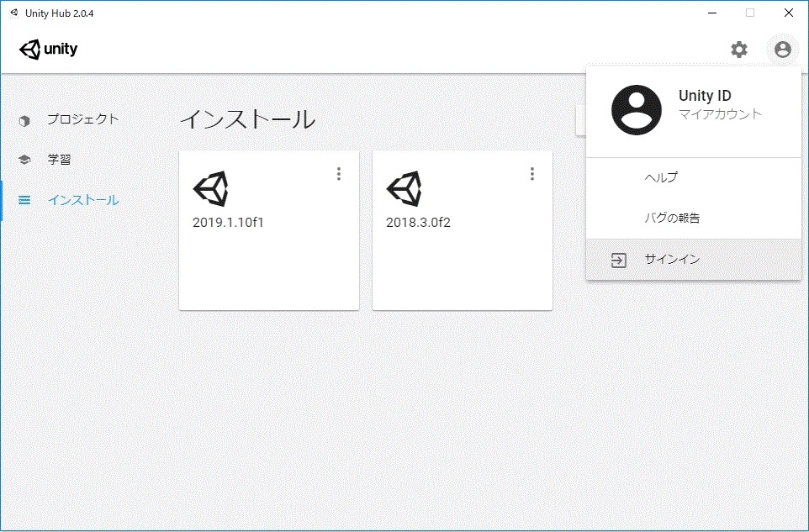Open the 学習 section label
809x532 pixels.
(x=59, y=160)
